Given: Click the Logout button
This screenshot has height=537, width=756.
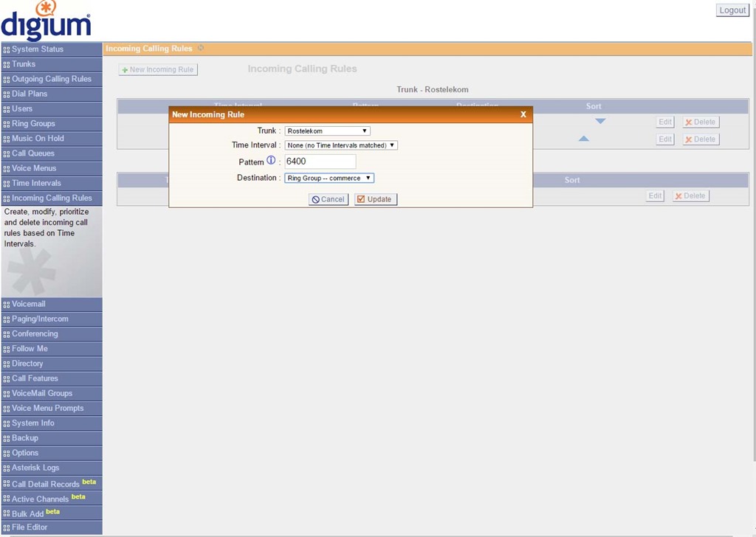Looking at the screenshot, I should [732, 10].
